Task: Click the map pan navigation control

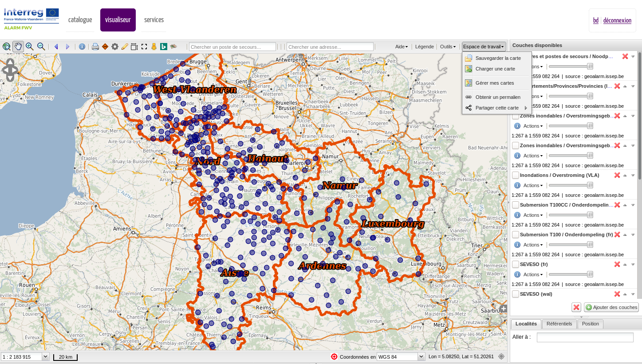Action: point(10,70)
